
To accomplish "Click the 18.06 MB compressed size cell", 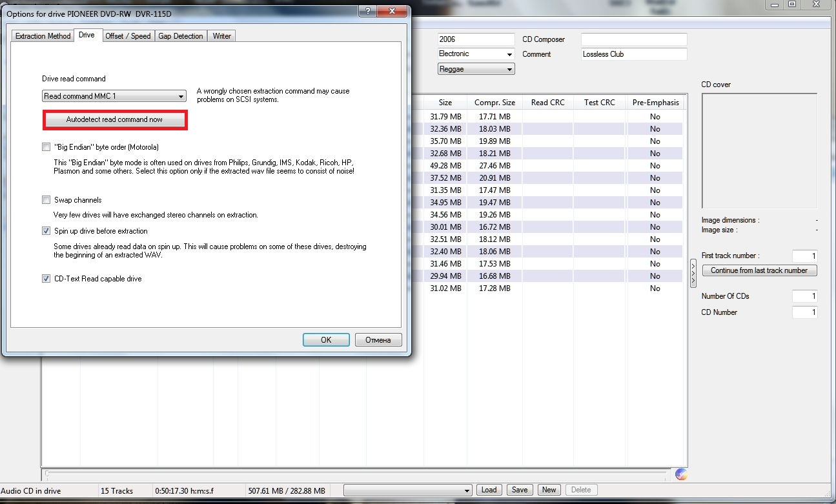I will pyautogui.click(x=495, y=252).
